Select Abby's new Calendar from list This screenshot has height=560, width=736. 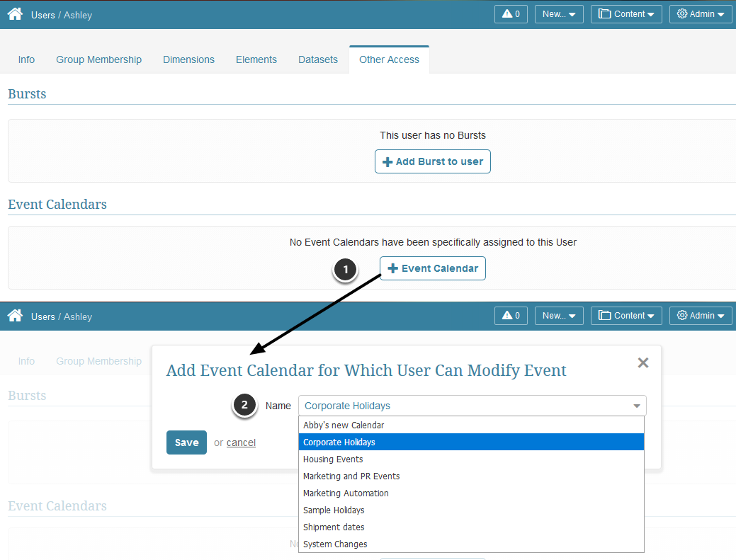pyautogui.click(x=344, y=425)
